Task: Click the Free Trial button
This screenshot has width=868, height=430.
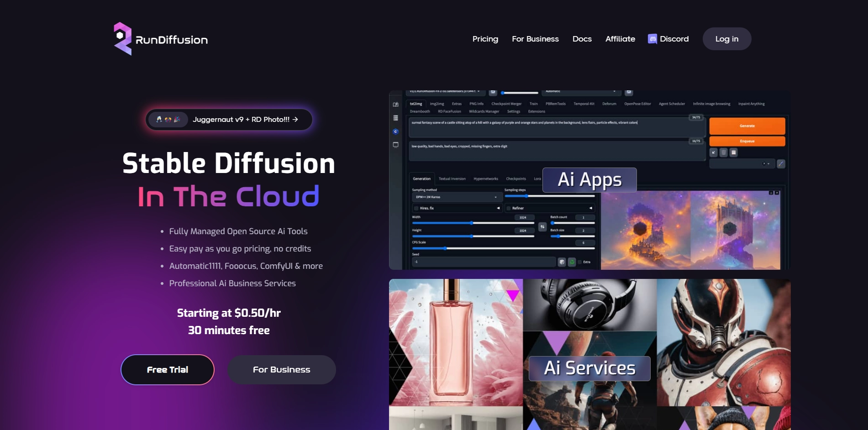Action: click(168, 370)
